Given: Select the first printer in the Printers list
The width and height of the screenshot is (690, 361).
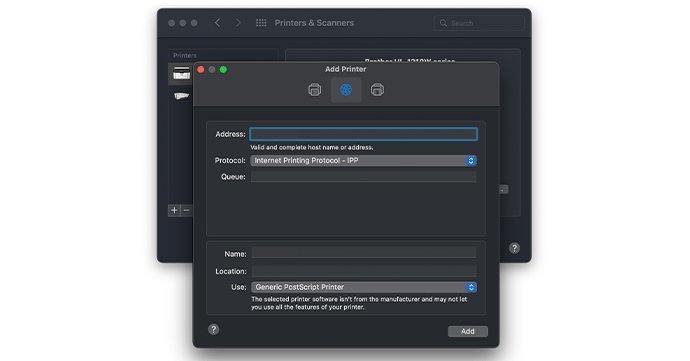Looking at the screenshot, I should point(181,74).
